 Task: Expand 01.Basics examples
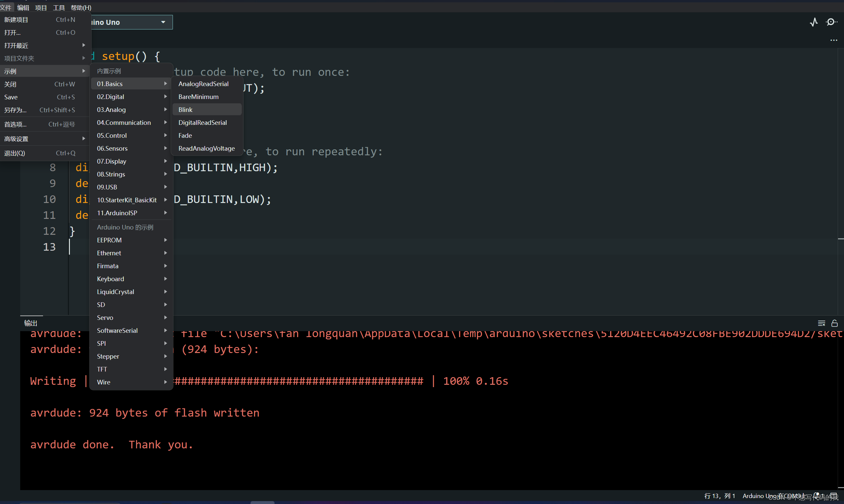coord(132,84)
